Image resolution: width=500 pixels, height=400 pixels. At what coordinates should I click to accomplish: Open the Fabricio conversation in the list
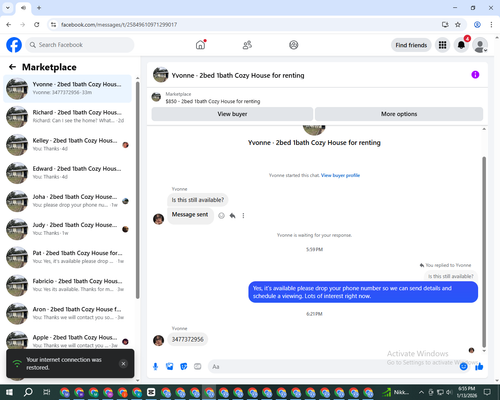[67, 285]
